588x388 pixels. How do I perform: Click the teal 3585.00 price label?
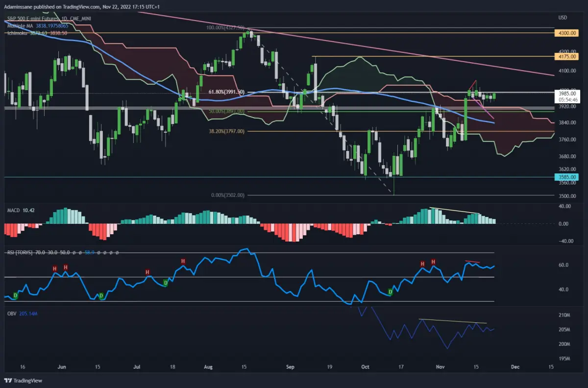tap(565, 177)
